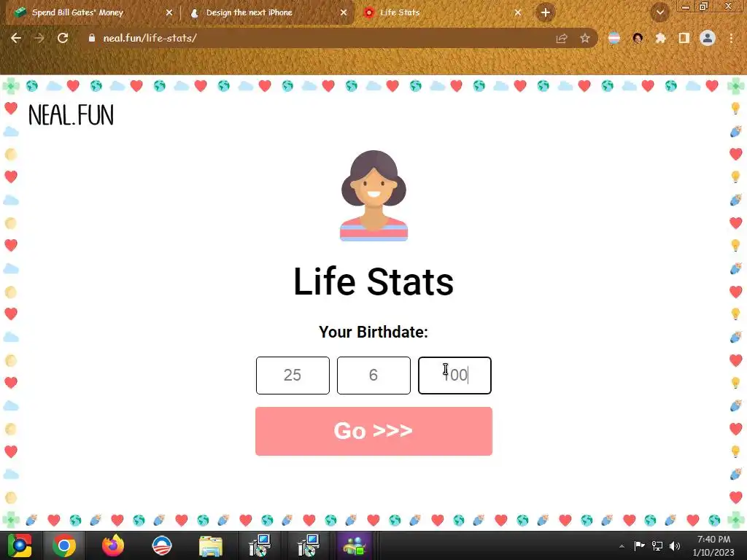Image resolution: width=747 pixels, height=560 pixels.
Task: Click the Start button in taskbar
Action: pyautogui.click(x=20, y=545)
